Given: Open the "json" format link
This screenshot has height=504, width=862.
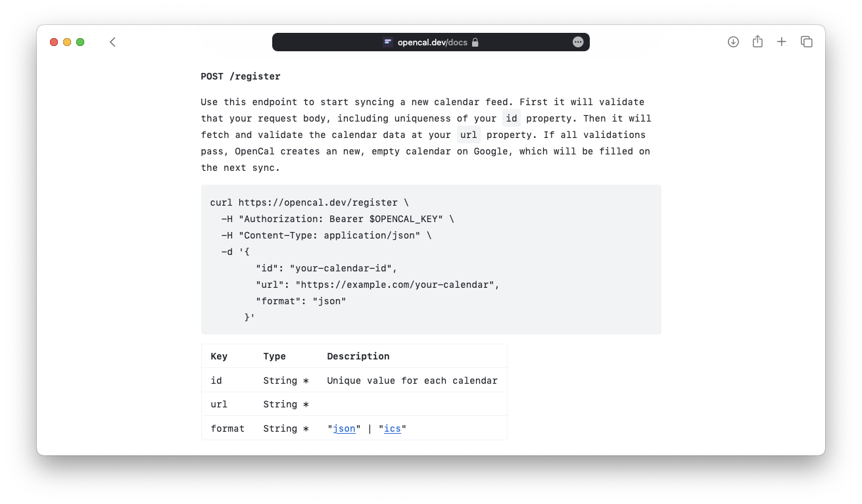Looking at the screenshot, I should (345, 428).
